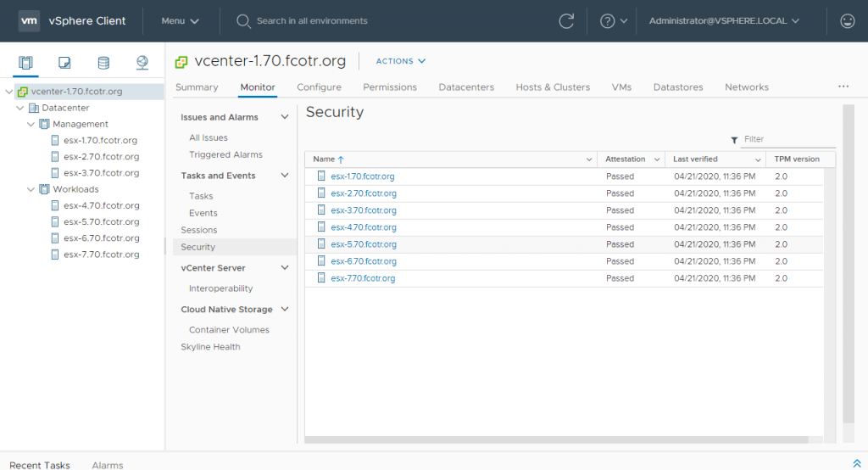Open the Administrator@VSPHERE.LOCAL user menu

(724, 21)
